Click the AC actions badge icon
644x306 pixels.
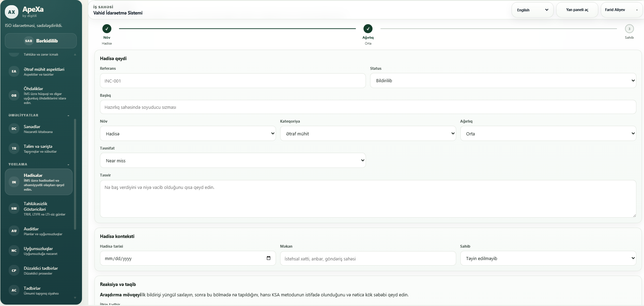14,290
